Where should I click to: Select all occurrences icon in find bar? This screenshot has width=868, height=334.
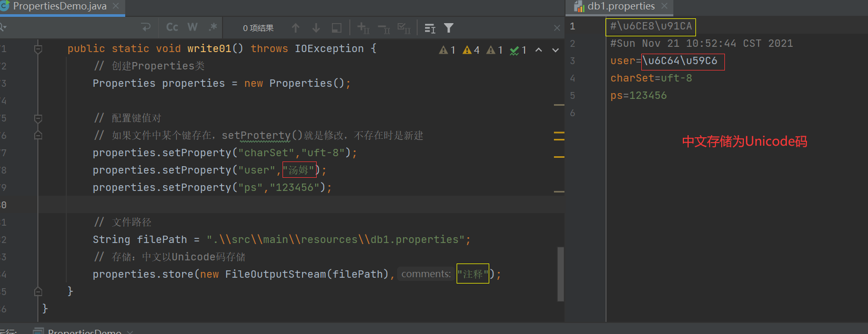(x=404, y=28)
